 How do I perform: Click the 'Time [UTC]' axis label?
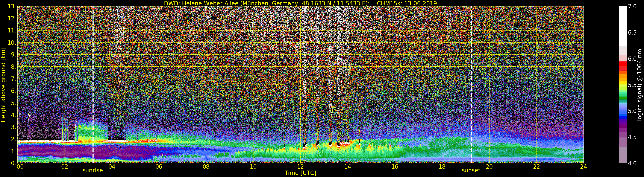coord(300,173)
